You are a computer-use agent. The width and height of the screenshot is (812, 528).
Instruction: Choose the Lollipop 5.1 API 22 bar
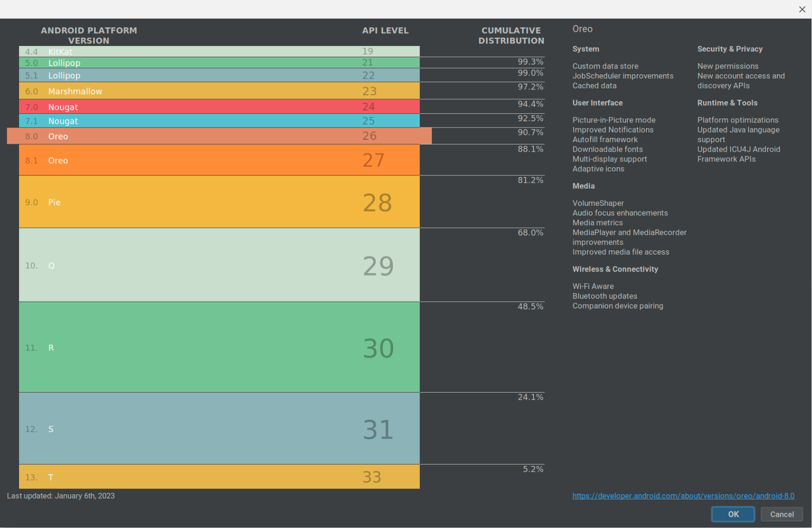tap(219, 75)
